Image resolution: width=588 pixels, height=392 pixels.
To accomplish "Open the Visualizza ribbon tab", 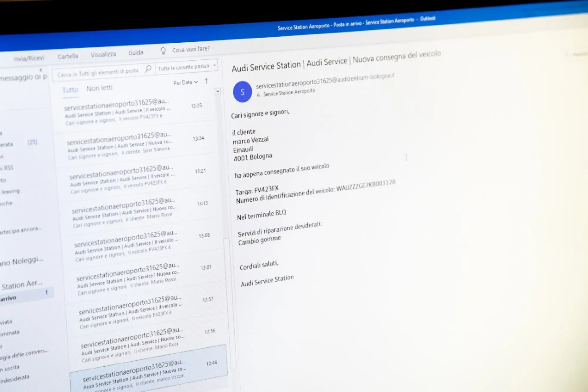I will (x=103, y=54).
